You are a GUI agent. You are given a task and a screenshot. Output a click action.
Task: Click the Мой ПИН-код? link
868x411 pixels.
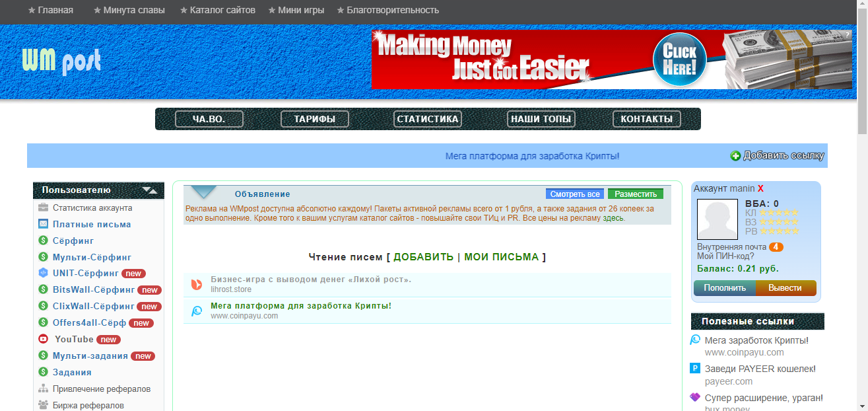pyautogui.click(x=725, y=256)
